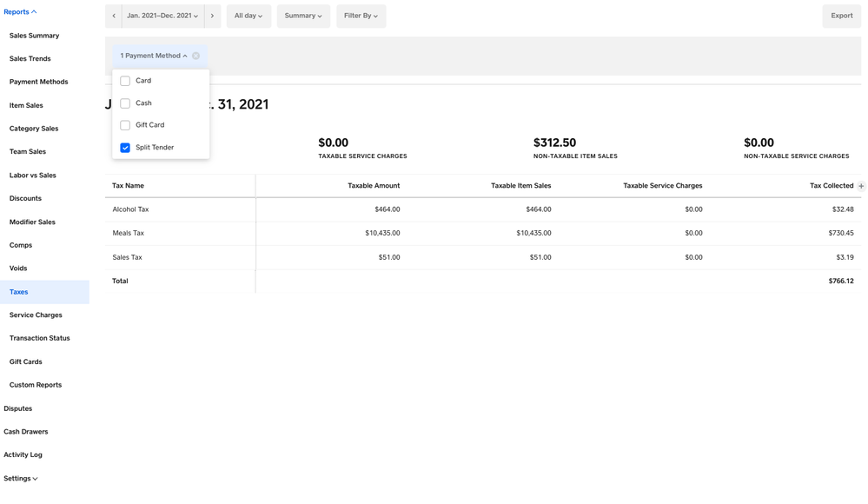Viewport: 868px width, 504px height.
Task: Open the Jan. 2021–Dec. 2021 date picker
Action: tap(162, 16)
